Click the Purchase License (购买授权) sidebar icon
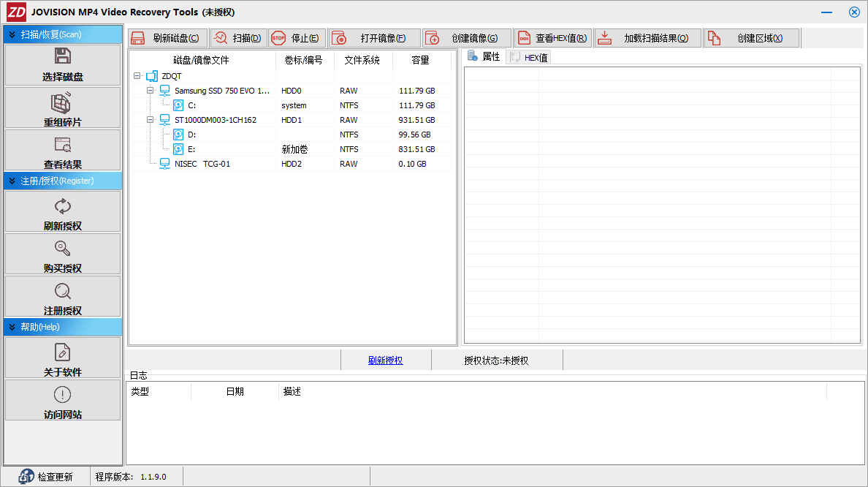 coord(63,248)
